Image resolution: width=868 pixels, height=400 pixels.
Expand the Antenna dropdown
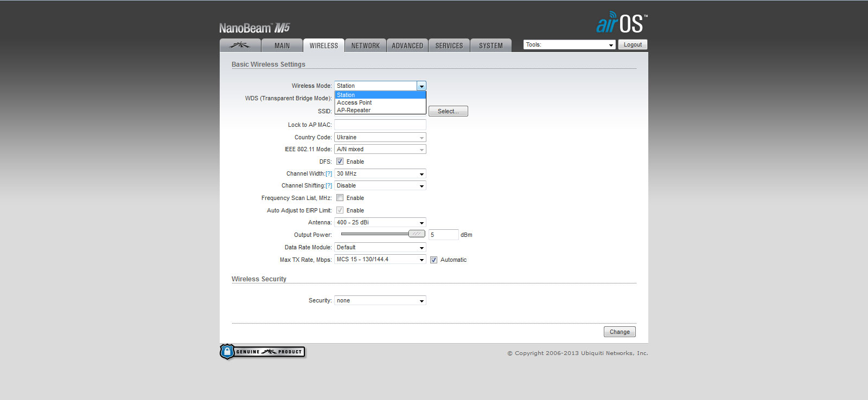[380, 223]
